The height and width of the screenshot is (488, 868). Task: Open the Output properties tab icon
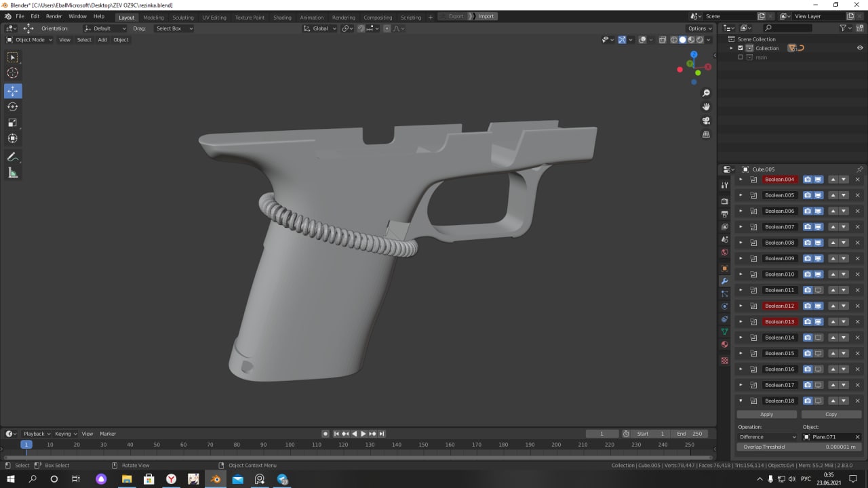[724, 214]
